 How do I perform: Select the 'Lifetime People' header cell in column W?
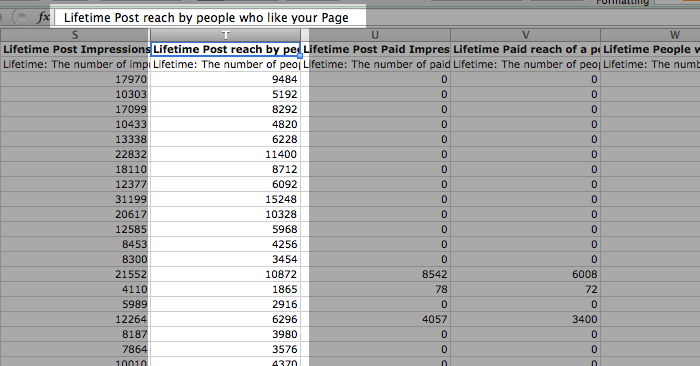[650, 49]
